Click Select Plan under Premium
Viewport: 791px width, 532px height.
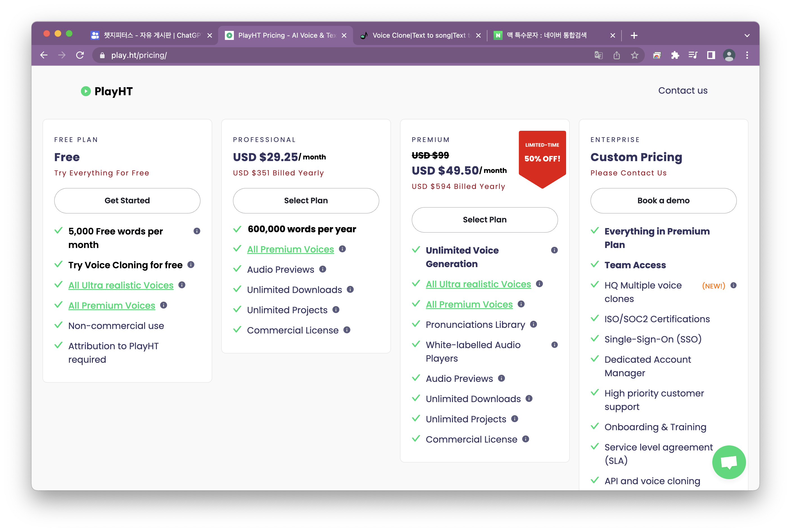tap(484, 220)
